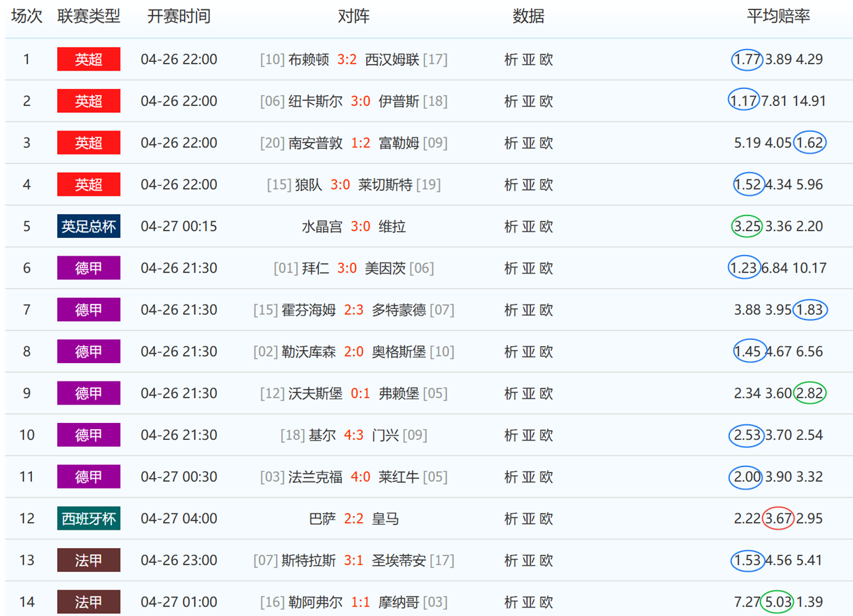This screenshot has width=853, height=616.
Task: Click the 1:2 score of 南安普敦 match
Action: [x=360, y=143]
